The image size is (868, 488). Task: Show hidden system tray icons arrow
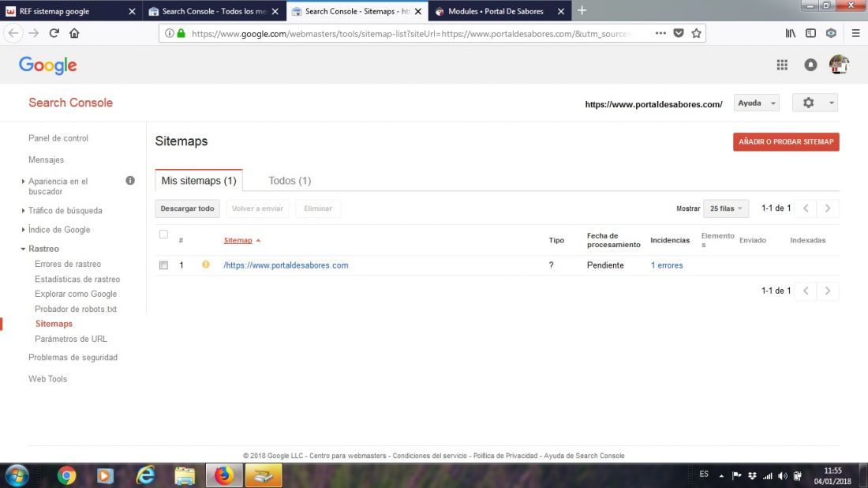(721, 476)
